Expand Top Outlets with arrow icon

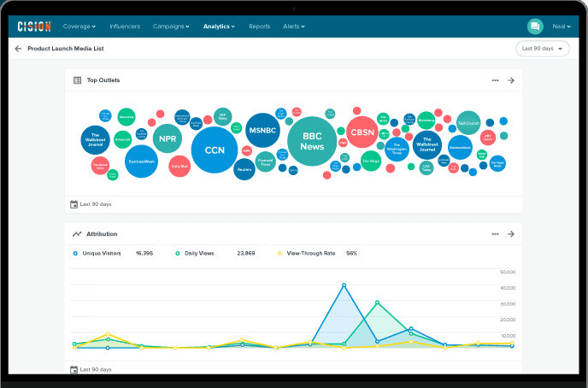tap(511, 80)
